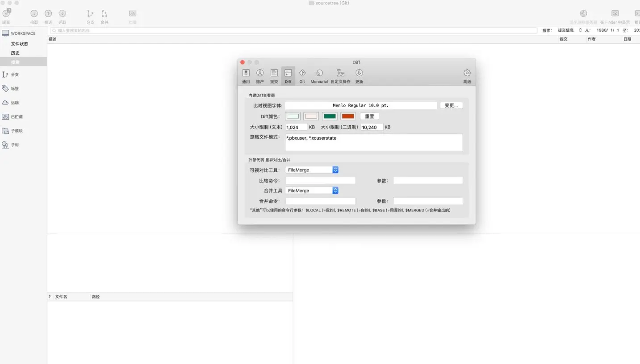This screenshot has width=640, height=364.
Task: Open 账户 accounts preferences tab
Action: (260, 76)
